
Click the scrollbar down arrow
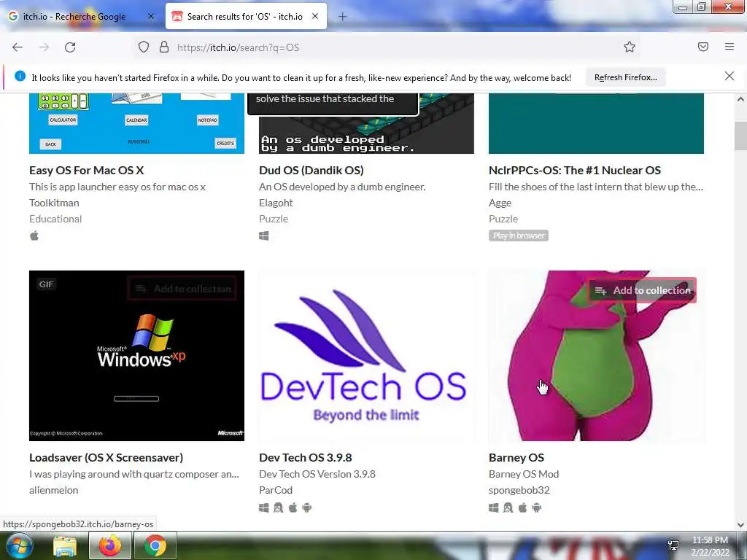(x=740, y=524)
